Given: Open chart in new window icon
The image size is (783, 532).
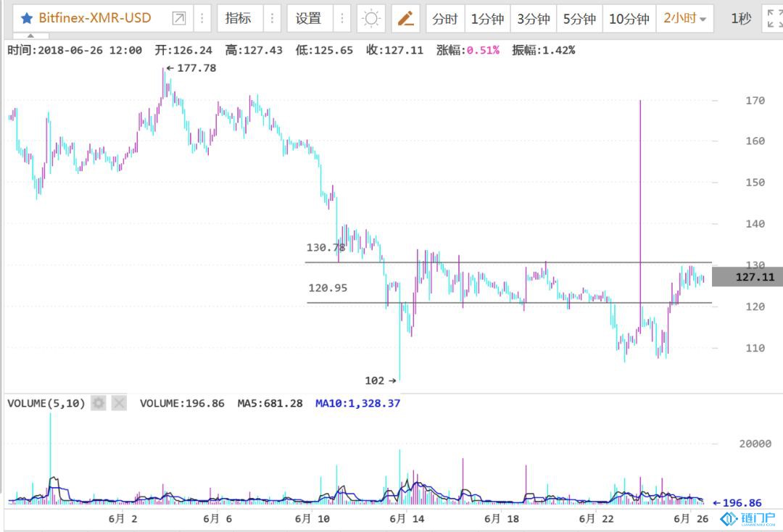Looking at the screenshot, I should pyautogui.click(x=178, y=18).
